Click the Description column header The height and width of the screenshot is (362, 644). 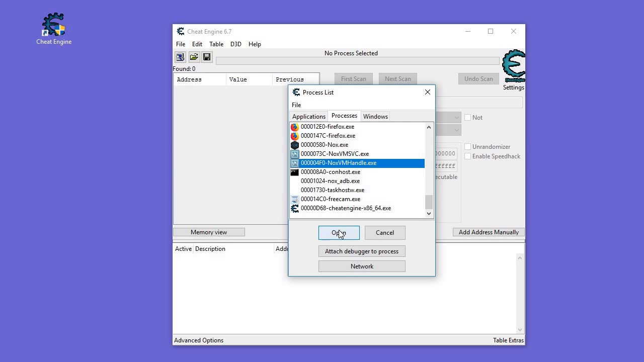tap(234, 249)
